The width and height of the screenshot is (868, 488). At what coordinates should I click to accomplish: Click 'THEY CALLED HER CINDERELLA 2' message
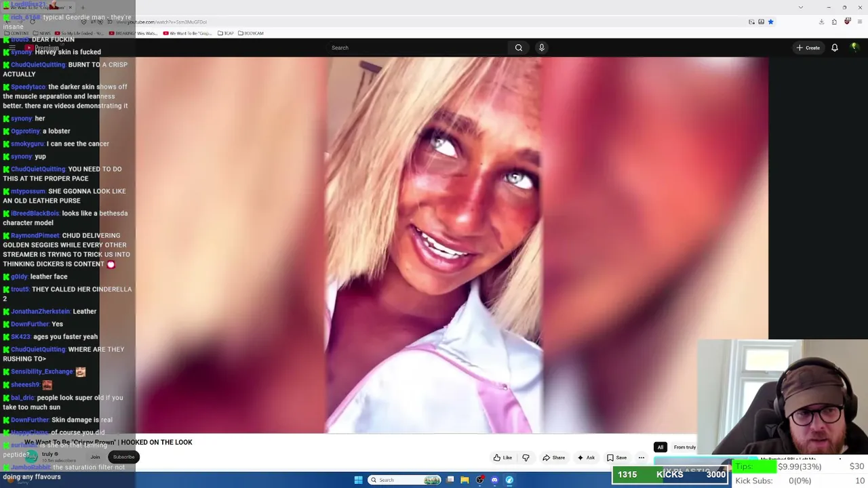point(67,293)
